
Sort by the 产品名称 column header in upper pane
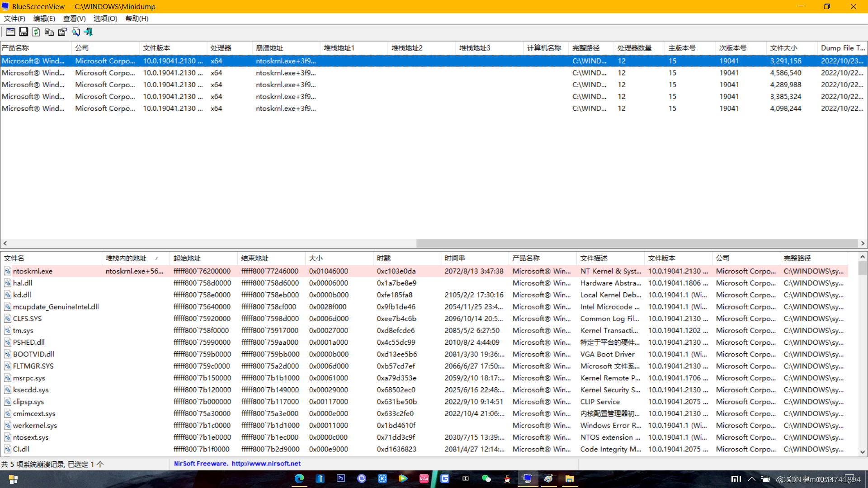[x=36, y=48]
